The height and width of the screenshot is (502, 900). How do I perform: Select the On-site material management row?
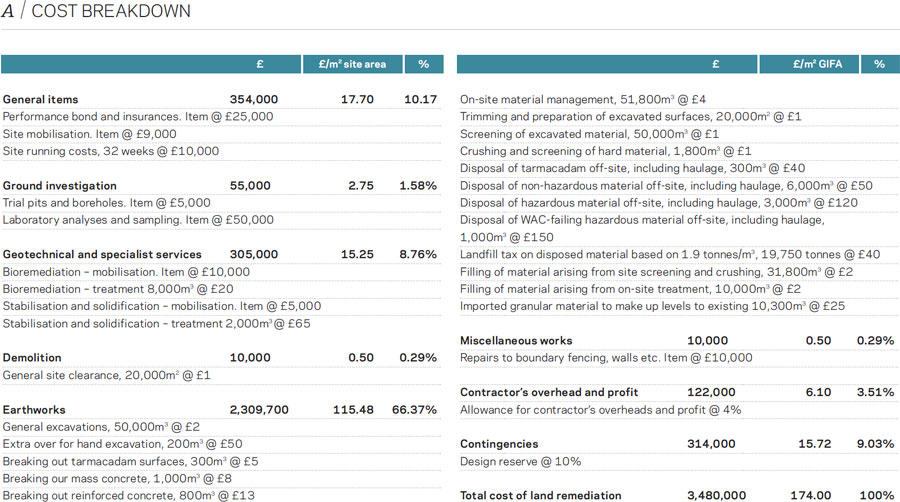coord(583,100)
